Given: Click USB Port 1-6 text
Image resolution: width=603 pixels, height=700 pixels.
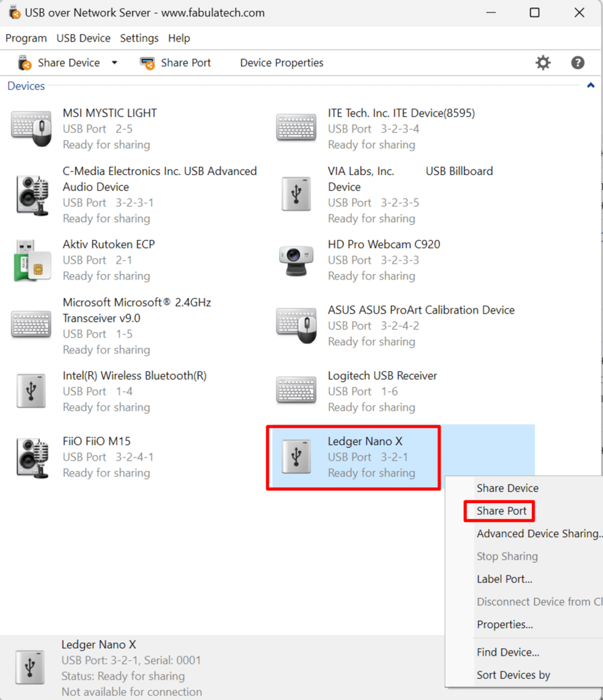Looking at the screenshot, I should point(362,392).
